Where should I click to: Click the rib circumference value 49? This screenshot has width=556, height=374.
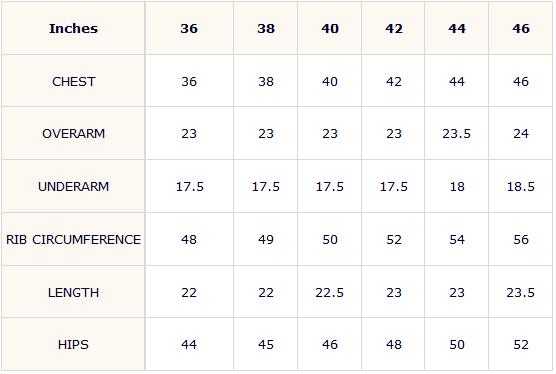[266, 239]
